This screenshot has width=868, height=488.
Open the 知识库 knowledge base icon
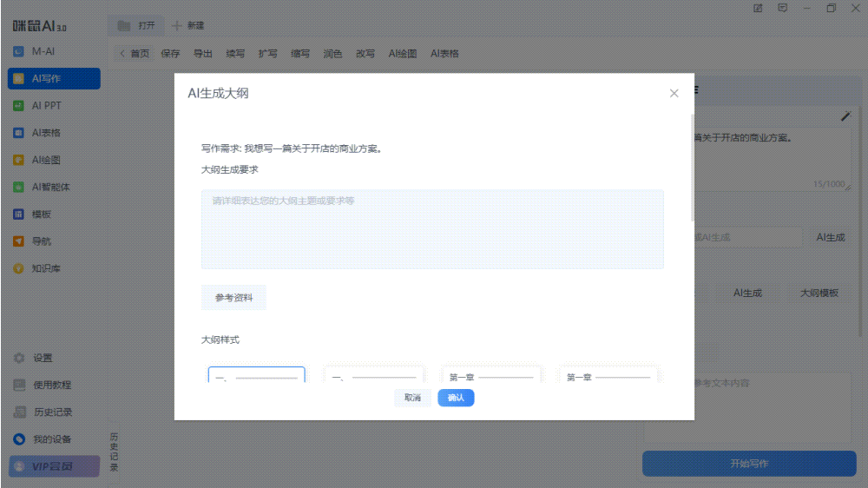click(18, 268)
